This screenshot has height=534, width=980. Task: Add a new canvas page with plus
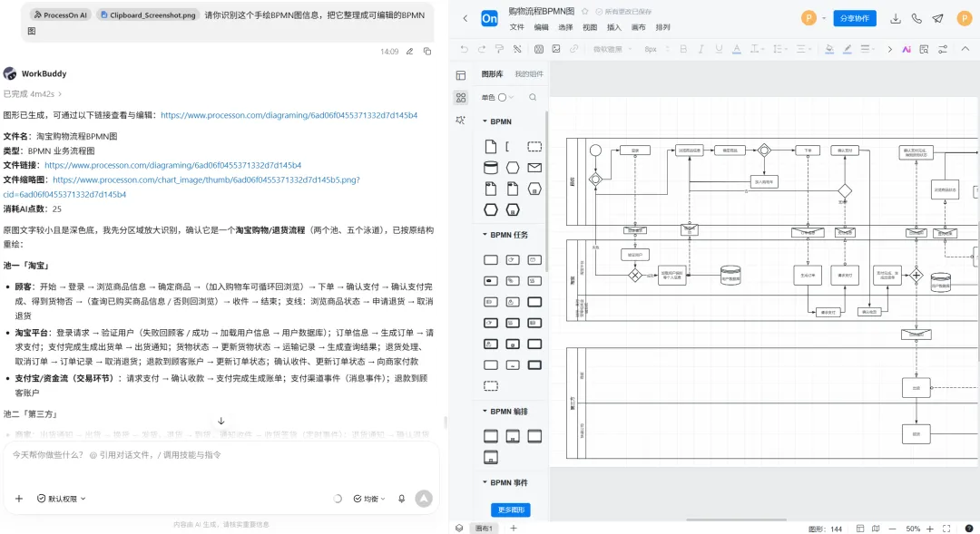tap(513, 528)
